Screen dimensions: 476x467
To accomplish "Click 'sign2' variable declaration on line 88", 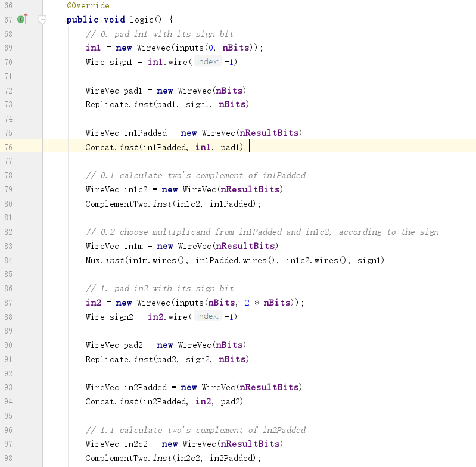I will [x=121, y=317].
